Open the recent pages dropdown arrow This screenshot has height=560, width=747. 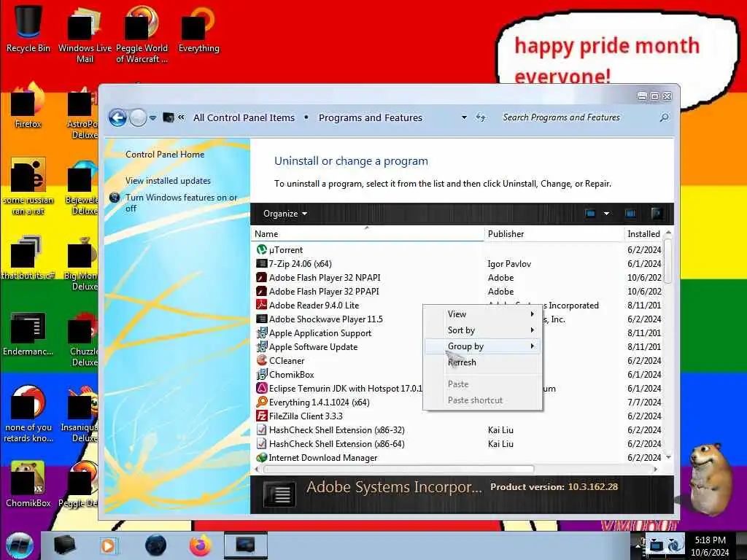coord(153,117)
